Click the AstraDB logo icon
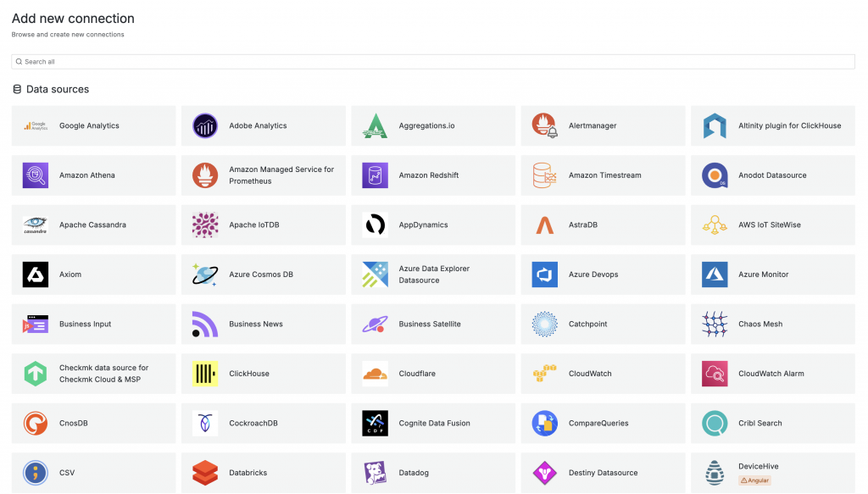 pyautogui.click(x=545, y=225)
